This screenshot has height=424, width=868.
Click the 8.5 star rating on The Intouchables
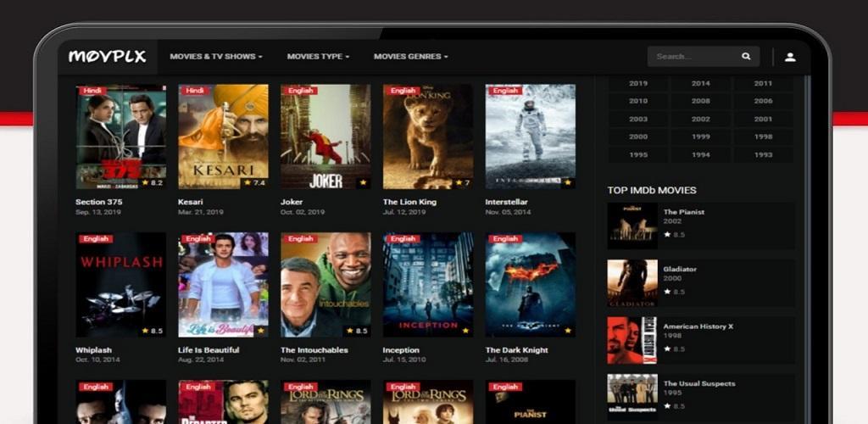(x=358, y=331)
